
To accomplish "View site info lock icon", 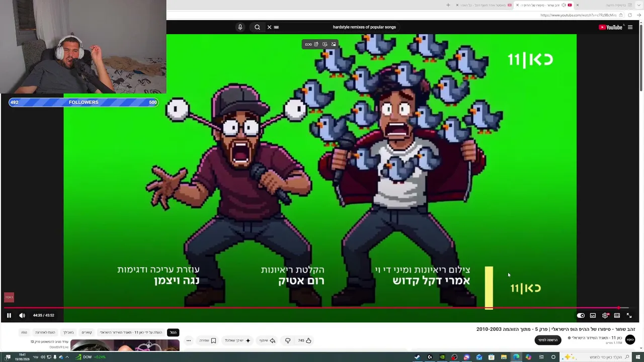I will [x=621, y=15].
